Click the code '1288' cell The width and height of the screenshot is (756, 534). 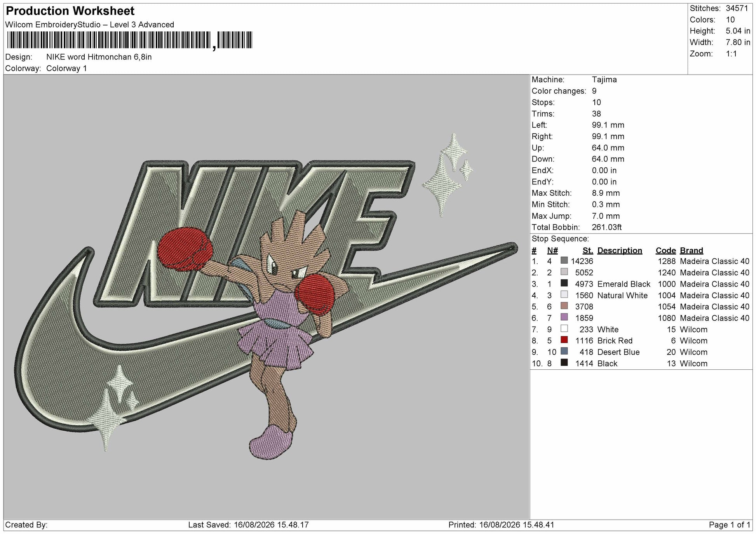pos(667,261)
